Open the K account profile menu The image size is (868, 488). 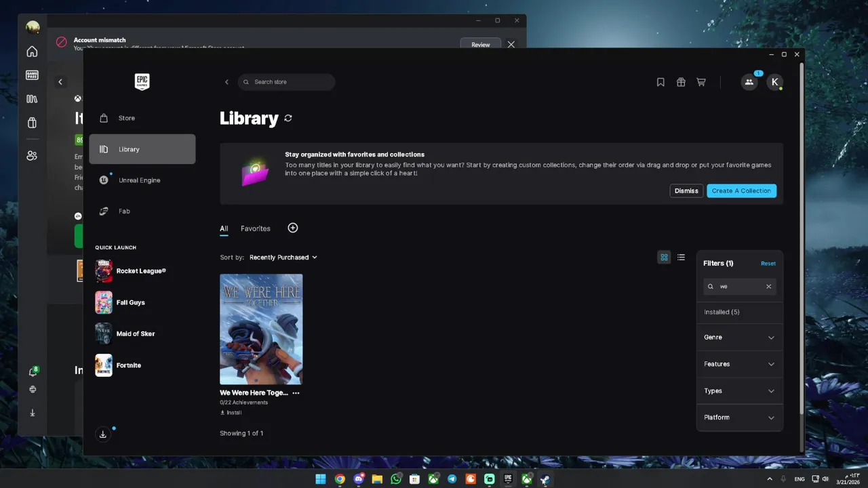tap(775, 82)
